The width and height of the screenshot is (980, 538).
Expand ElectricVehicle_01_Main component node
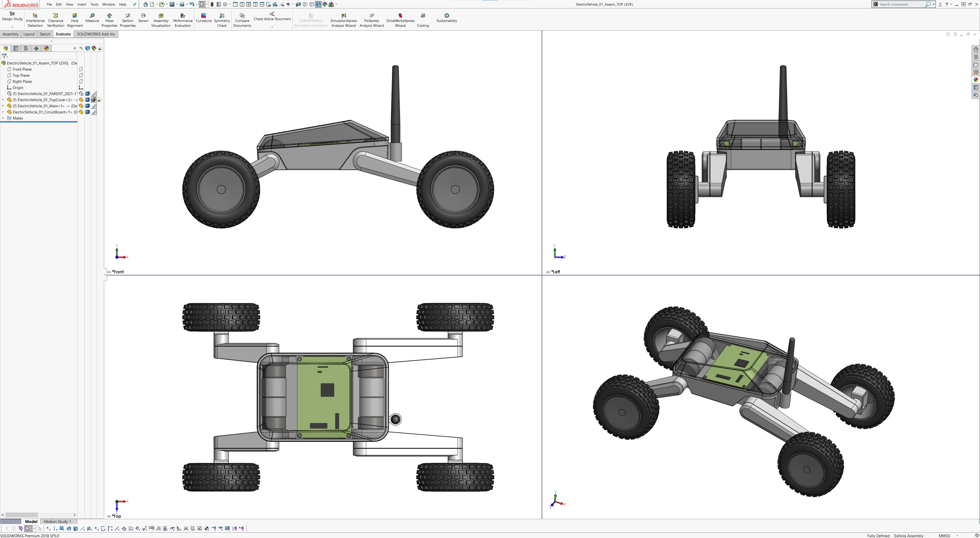pos(3,106)
